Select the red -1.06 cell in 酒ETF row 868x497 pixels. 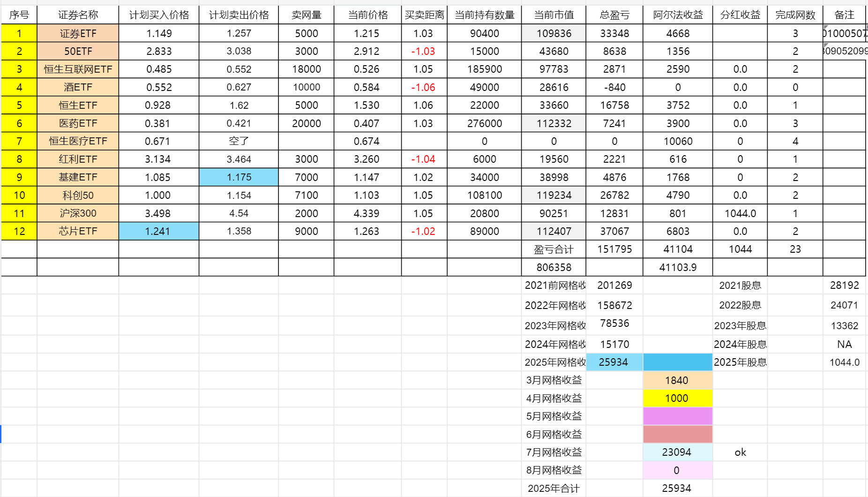424,87
